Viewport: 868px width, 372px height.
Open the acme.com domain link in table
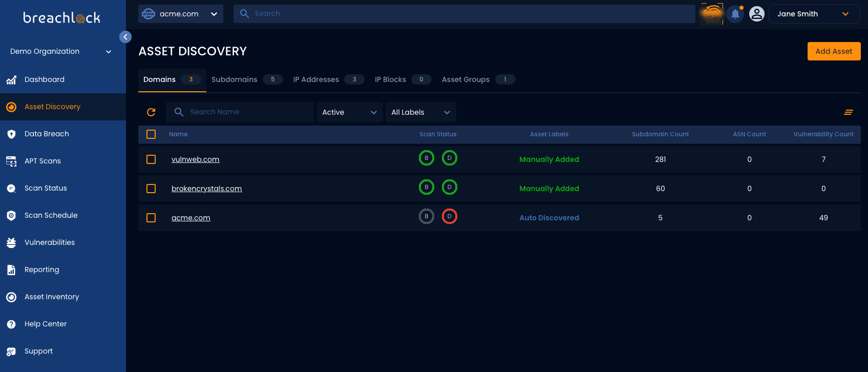click(191, 218)
